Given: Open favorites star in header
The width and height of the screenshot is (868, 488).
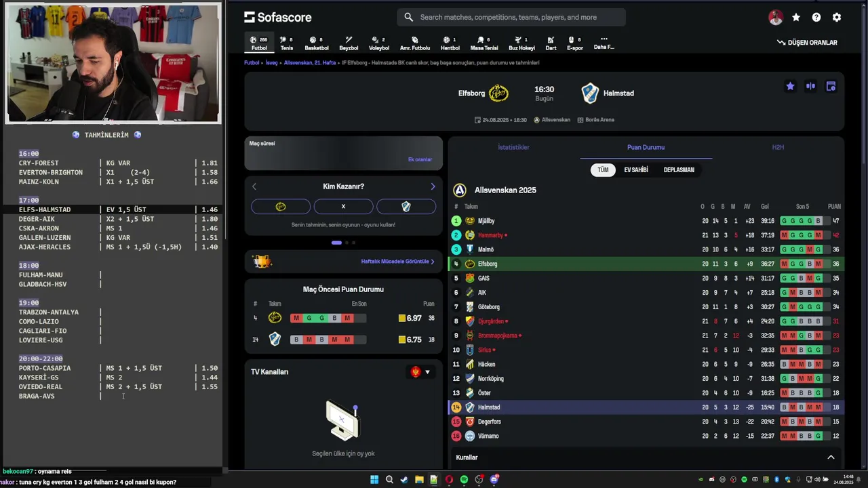Looking at the screenshot, I should [x=796, y=18].
